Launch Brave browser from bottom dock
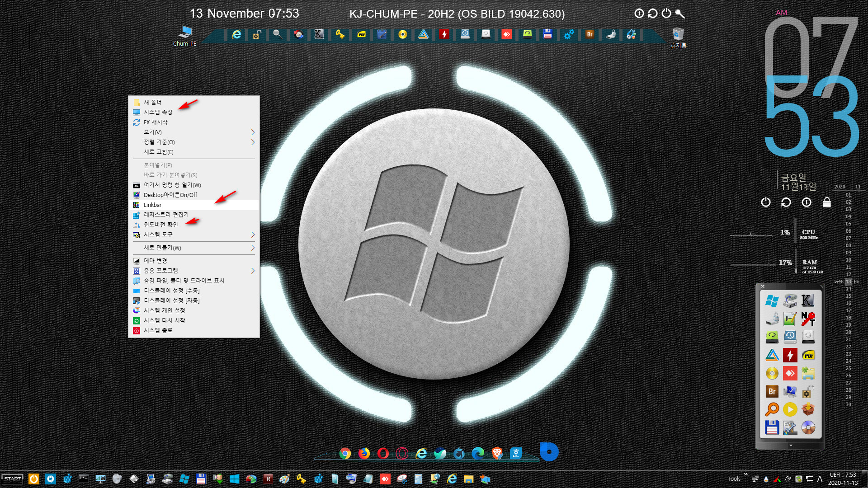The height and width of the screenshot is (488, 868). 497,453
